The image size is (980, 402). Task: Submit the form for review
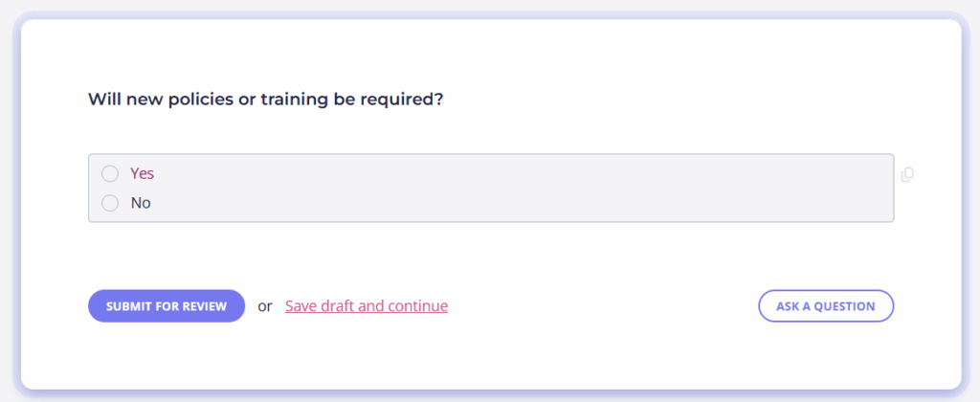[x=167, y=306]
